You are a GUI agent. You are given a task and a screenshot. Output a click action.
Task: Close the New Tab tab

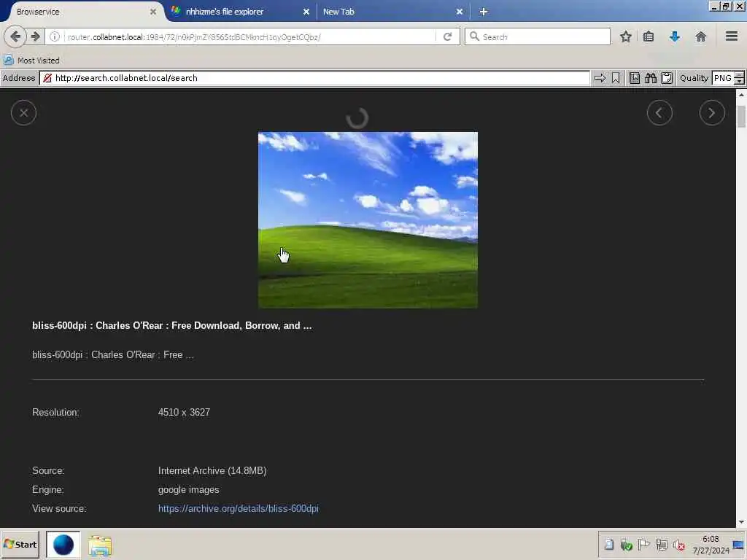point(460,12)
